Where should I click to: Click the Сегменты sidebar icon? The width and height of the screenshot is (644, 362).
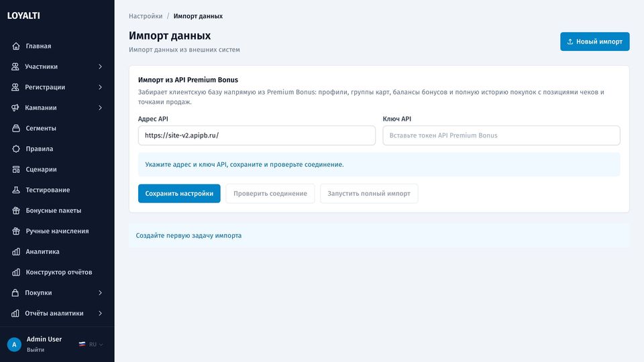(16, 128)
